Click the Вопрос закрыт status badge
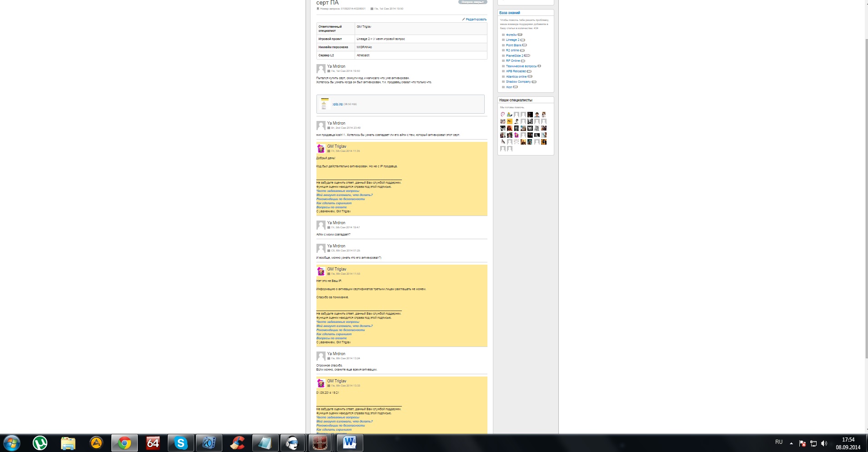This screenshot has width=868, height=452. [472, 2]
